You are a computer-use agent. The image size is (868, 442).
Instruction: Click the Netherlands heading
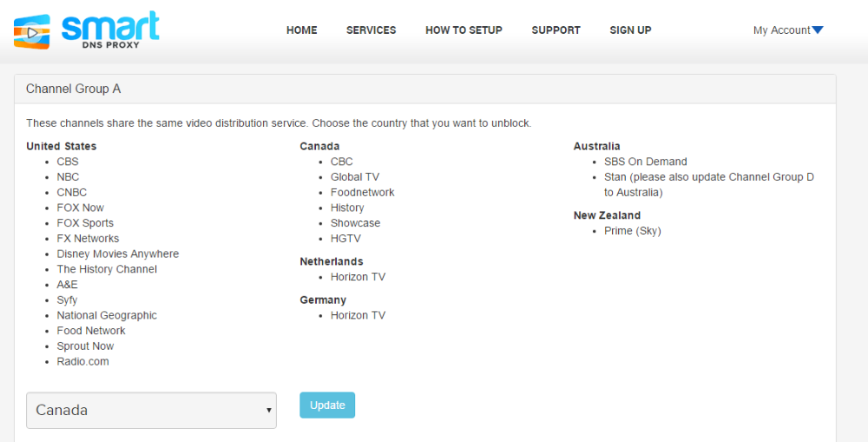tap(332, 261)
